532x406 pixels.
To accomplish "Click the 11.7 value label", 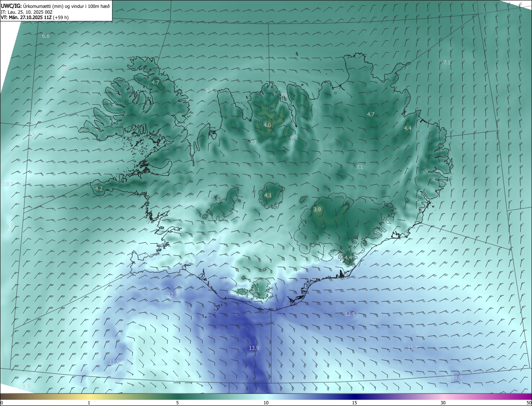I will click(413, 348).
